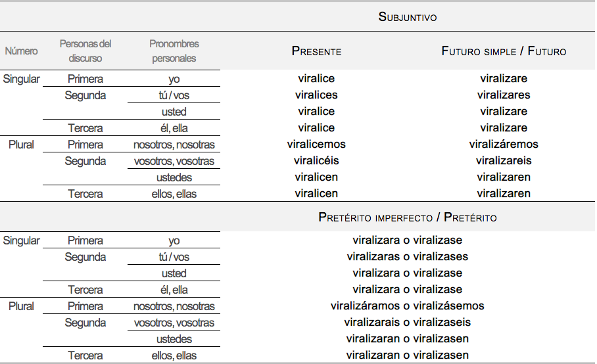The image size is (597, 364).
Task: Click the Número column label
Action: pos(22,51)
